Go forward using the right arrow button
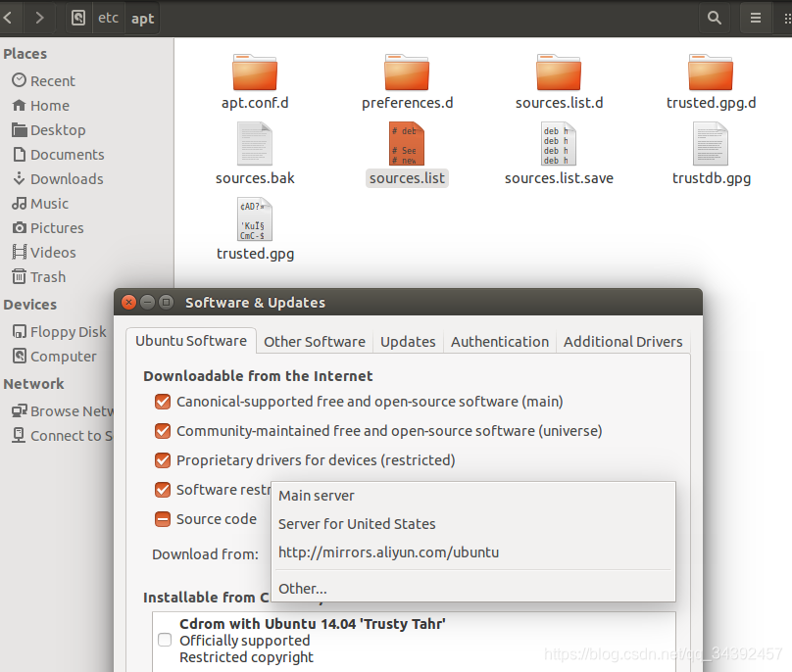 coord(39,19)
